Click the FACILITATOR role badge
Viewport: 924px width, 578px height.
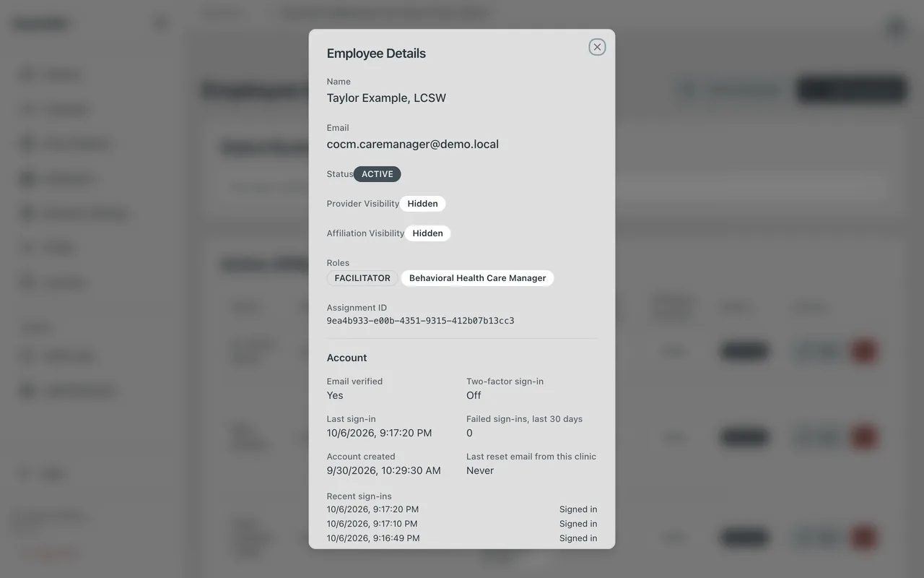362,278
